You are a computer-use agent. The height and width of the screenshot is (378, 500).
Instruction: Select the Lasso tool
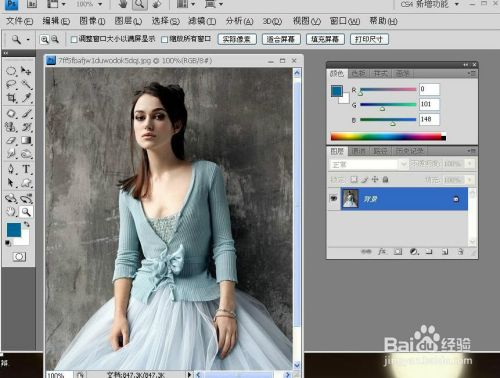pos(11,84)
